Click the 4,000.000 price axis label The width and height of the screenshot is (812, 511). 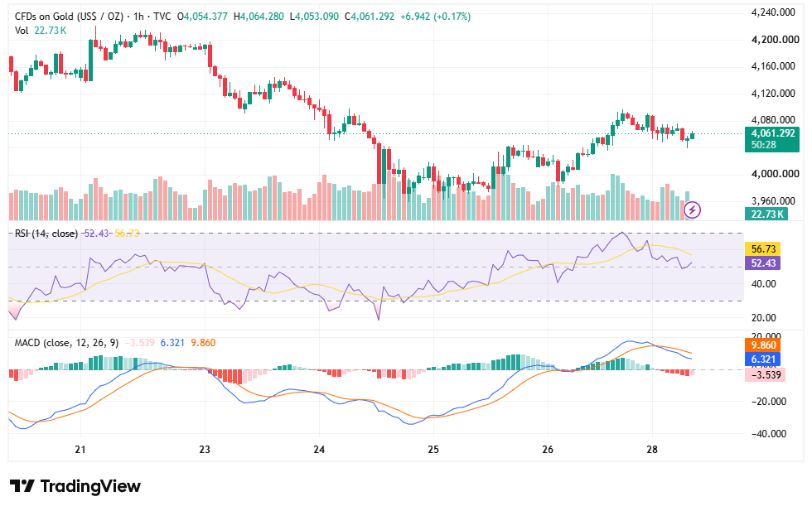tap(776, 174)
